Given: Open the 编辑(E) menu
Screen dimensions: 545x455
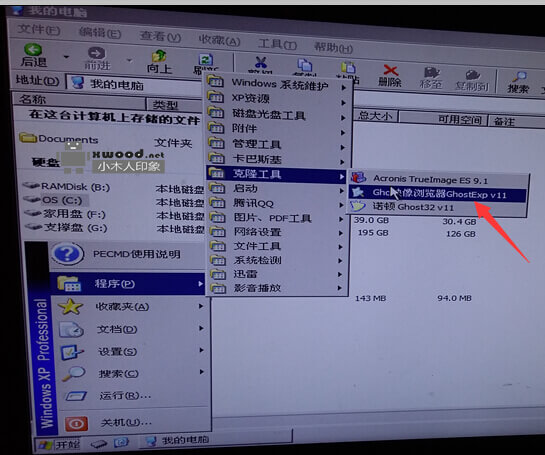Looking at the screenshot, I should 100,33.
